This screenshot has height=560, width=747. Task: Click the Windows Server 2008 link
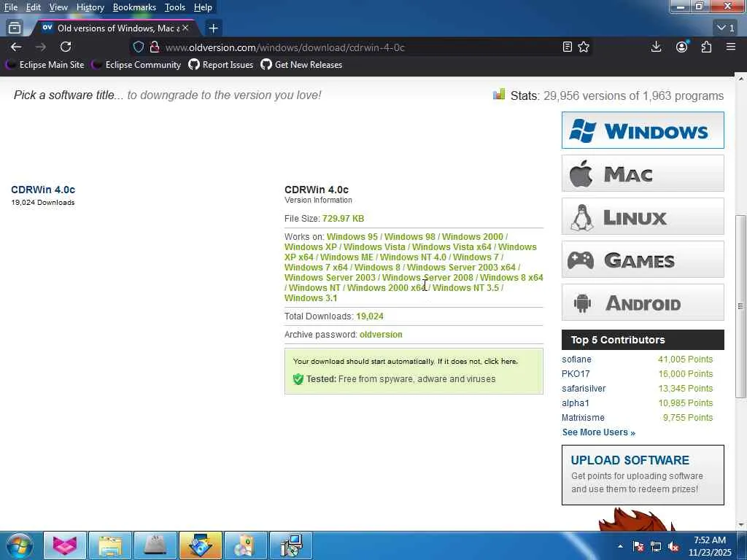pos(427,278)
